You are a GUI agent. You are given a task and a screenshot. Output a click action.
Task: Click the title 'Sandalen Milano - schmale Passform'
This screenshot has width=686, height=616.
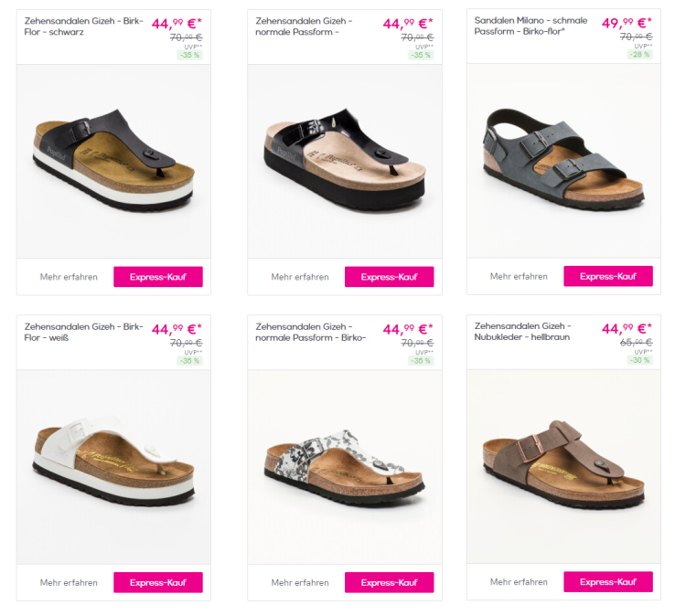[x=531, y=26]
